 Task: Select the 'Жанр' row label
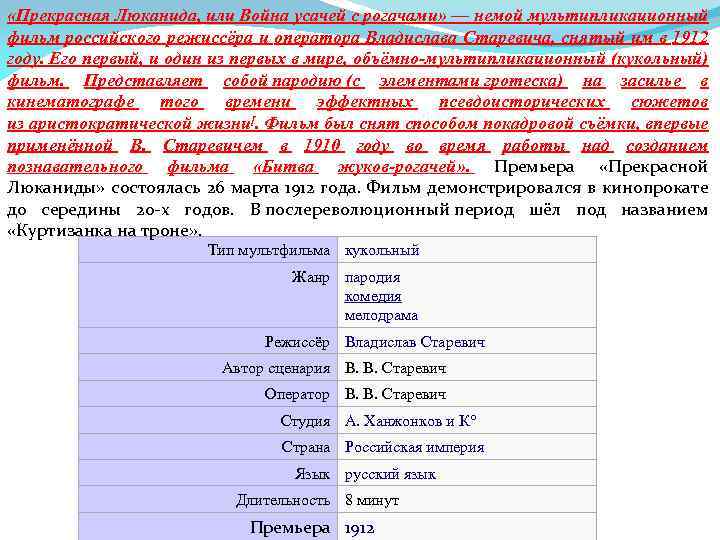[x=310, y=277]
